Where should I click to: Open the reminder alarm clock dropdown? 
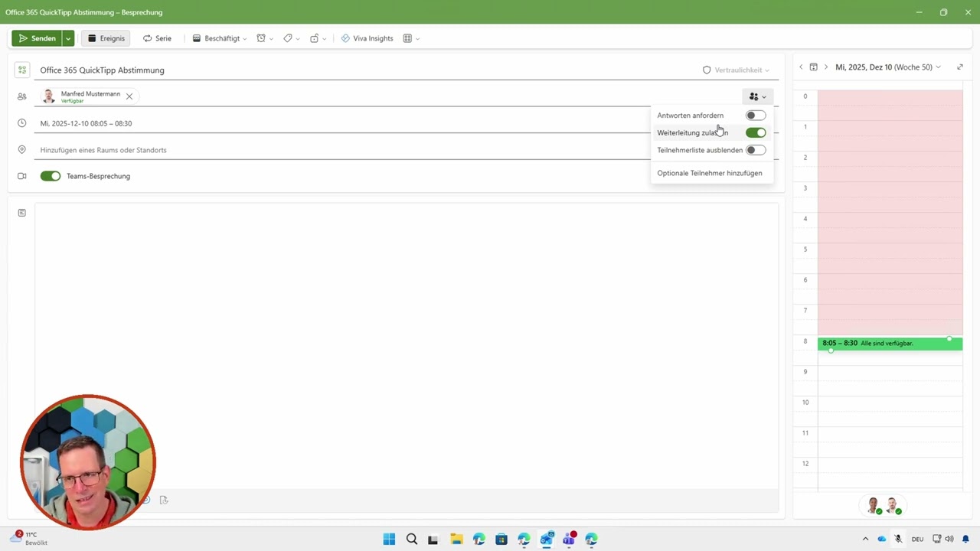click(265, 38)
